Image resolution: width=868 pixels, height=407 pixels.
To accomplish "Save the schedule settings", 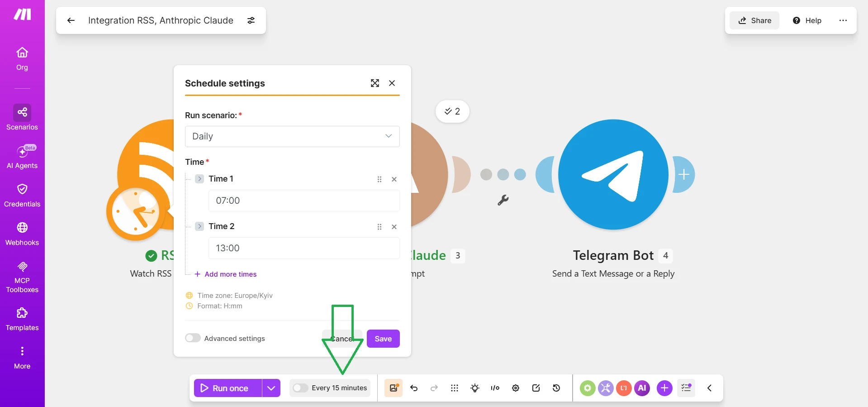I will pyautogui.click(x=383, y=339).
